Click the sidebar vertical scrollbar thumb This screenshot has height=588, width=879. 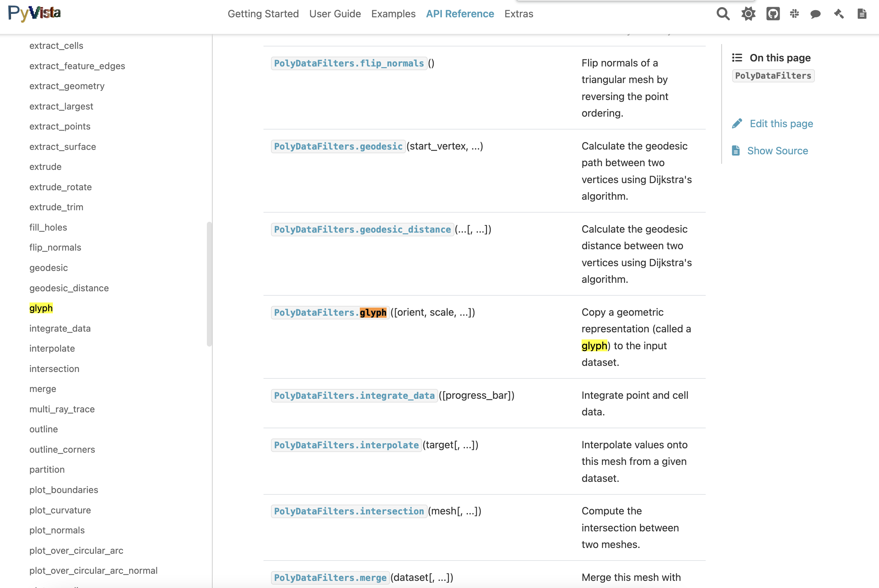pos(209,284)
